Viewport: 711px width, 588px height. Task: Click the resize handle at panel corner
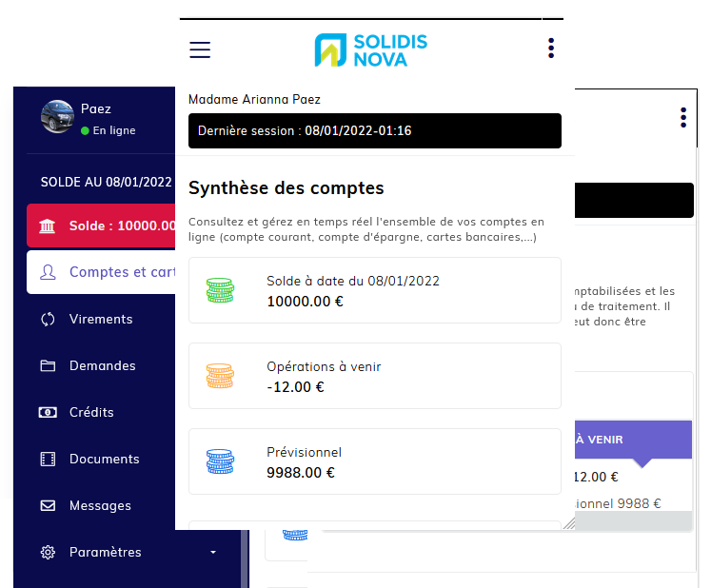(568, 523)
